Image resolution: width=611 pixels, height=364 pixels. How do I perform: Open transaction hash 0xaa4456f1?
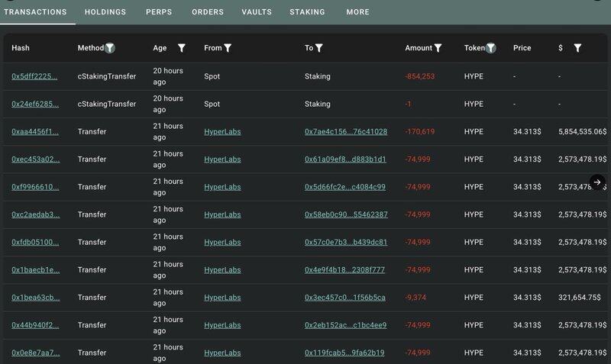click(34, 131)
